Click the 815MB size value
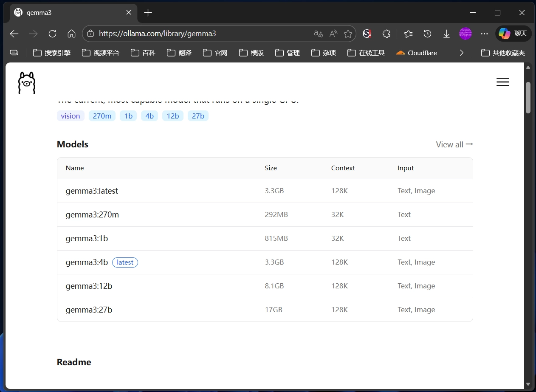536x392 pixels. (276, 239)
